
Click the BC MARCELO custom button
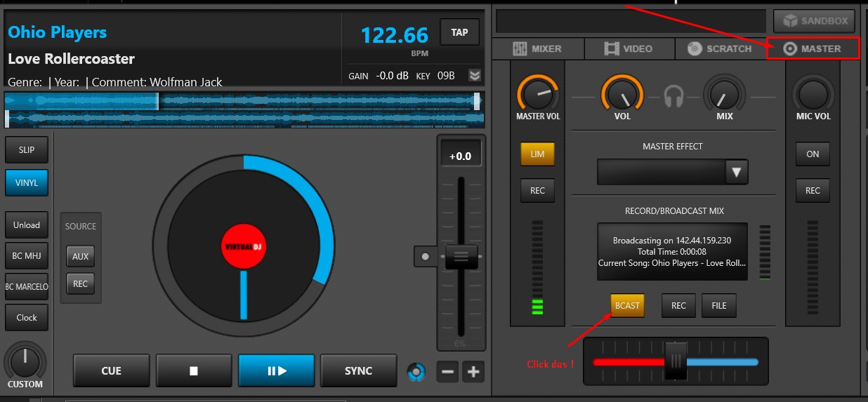[x=27, y=287]
